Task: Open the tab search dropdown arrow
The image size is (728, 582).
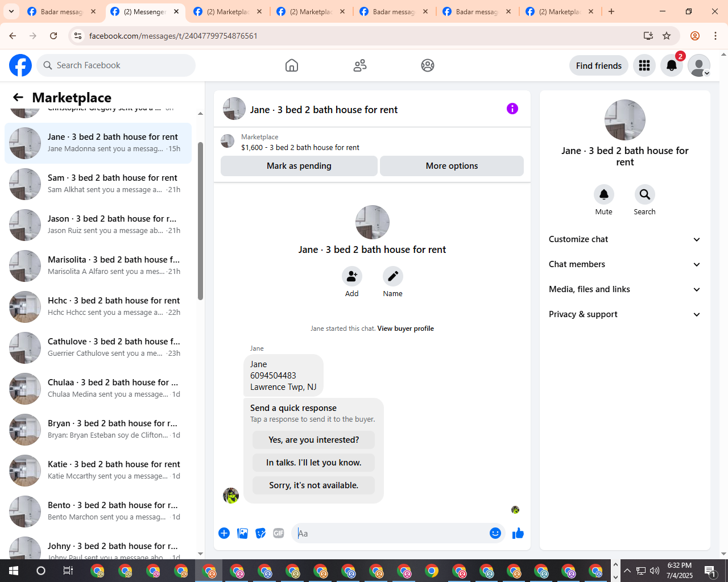Action: point(11,11)
